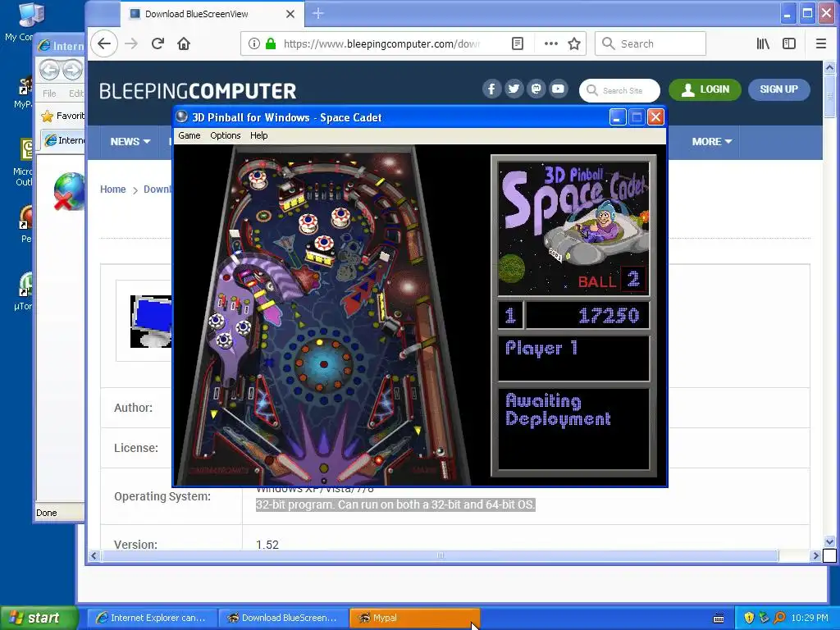The image size is (840, 630).
Task: Click the Downloads breadcrumb link
Action: tap(157, 189)
